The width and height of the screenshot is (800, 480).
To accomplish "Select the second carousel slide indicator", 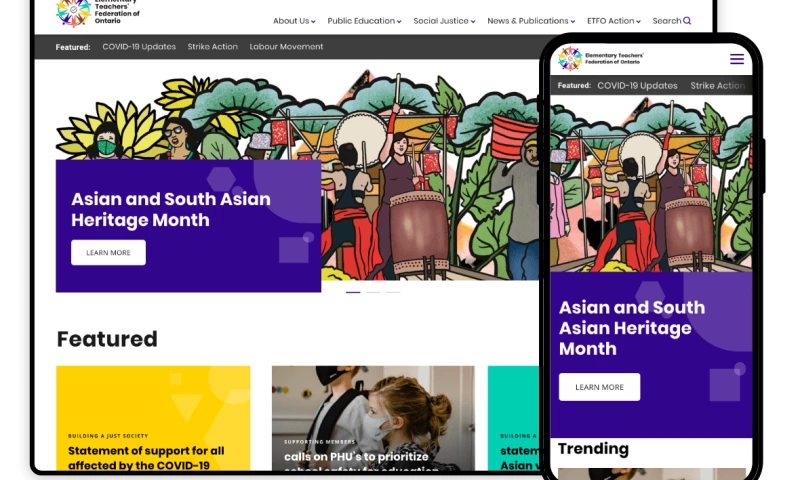I will coord(373,292).
